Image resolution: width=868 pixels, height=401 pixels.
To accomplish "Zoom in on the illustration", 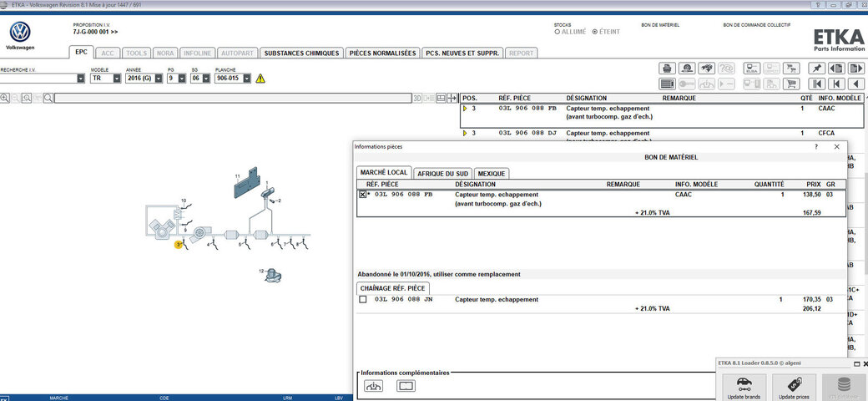I will click(4, 98).
